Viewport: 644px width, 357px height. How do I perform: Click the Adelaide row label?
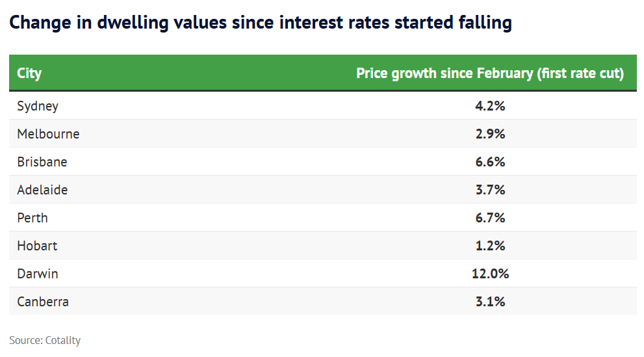(x=42, y=190)
